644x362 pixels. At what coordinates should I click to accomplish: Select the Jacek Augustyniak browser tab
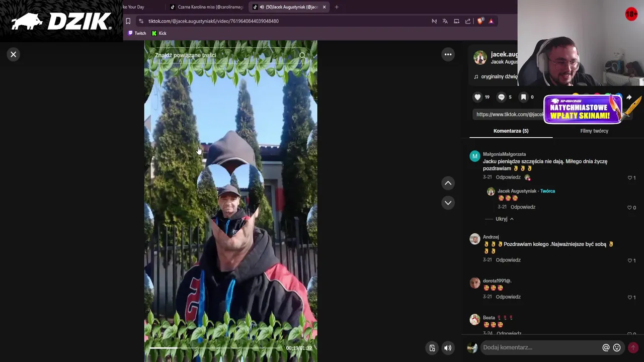pyautogui.click(x=288, y=7)
